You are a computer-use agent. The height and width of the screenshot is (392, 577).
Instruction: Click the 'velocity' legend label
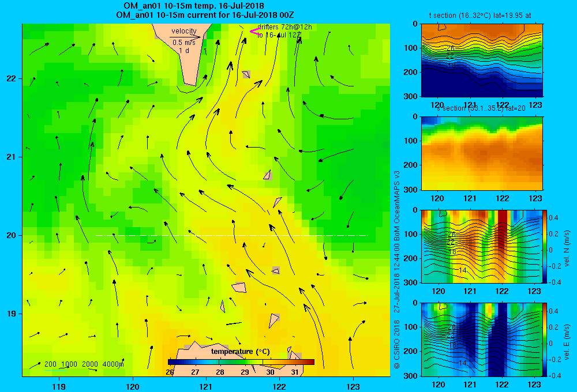click(x=184, y=31)
